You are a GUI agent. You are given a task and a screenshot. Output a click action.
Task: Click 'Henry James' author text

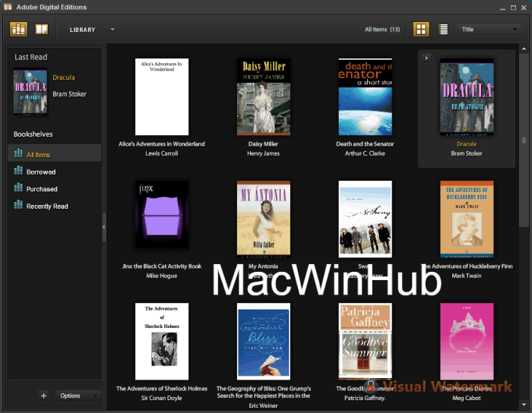[263, 153]
